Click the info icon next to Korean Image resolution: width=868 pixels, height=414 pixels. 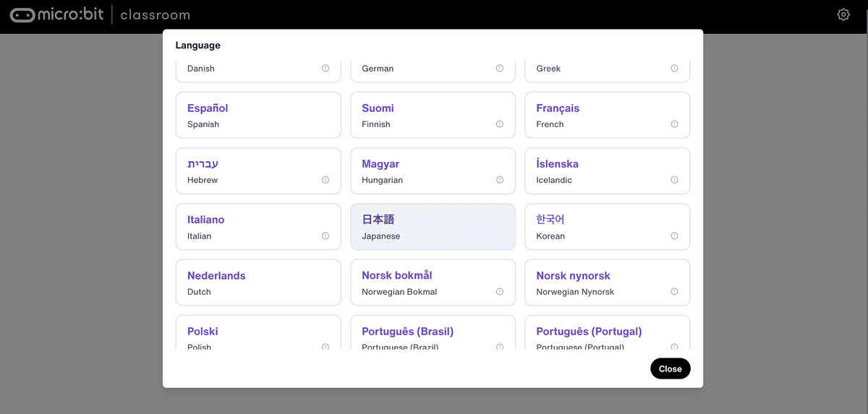point(674,236)
